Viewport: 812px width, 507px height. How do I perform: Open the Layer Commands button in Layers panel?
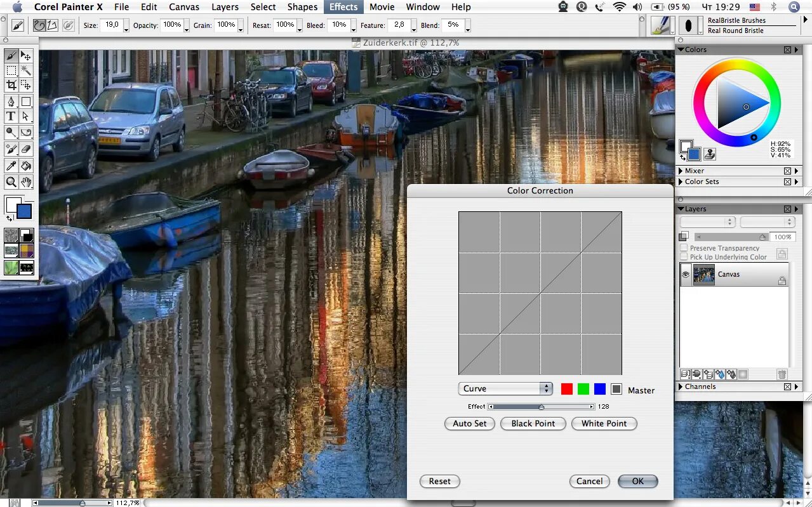click(x=685, y=374)
